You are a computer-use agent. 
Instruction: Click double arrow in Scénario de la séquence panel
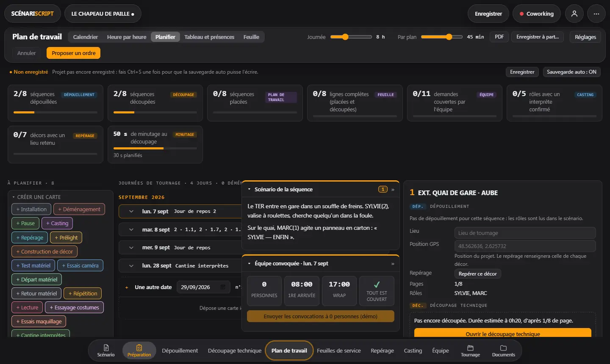click(393, 190)
